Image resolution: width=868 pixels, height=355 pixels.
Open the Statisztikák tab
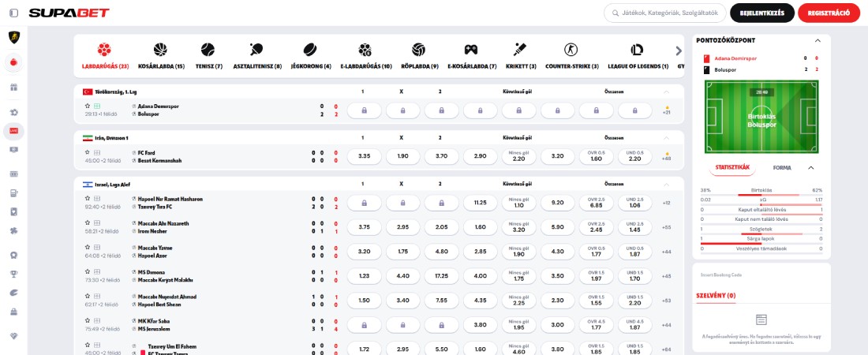732,167
